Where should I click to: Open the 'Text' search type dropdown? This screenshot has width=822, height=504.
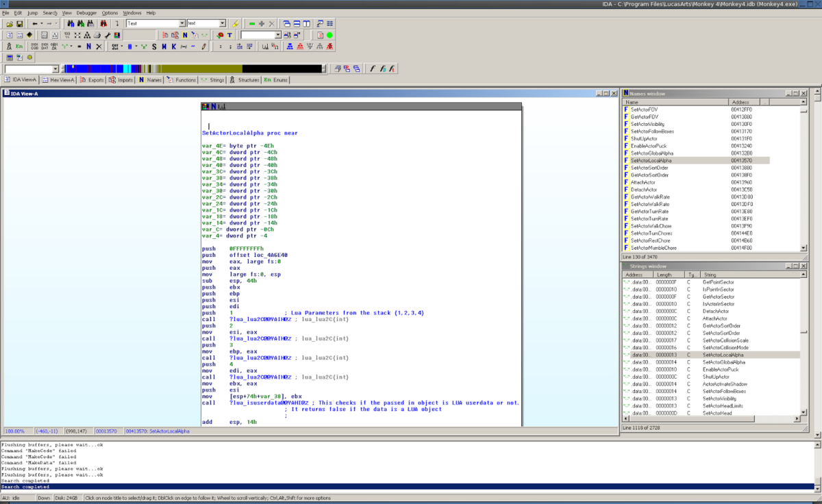click(x=182, y=23)
